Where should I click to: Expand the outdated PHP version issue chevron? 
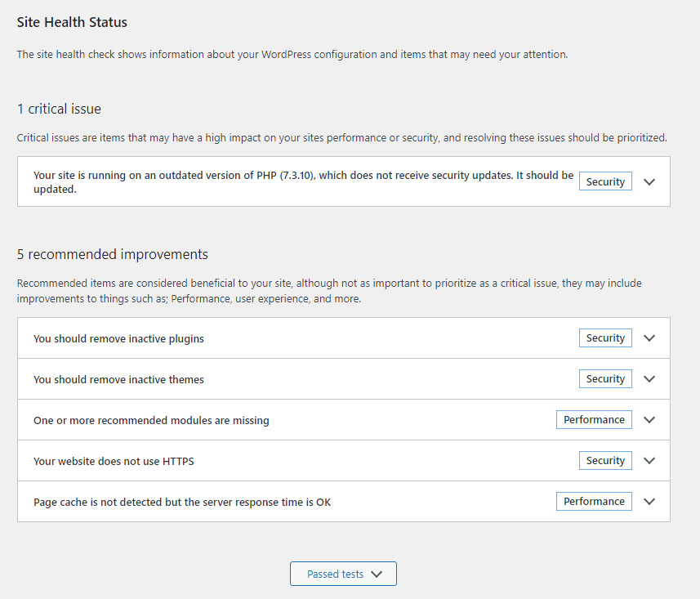pos(649,182)
